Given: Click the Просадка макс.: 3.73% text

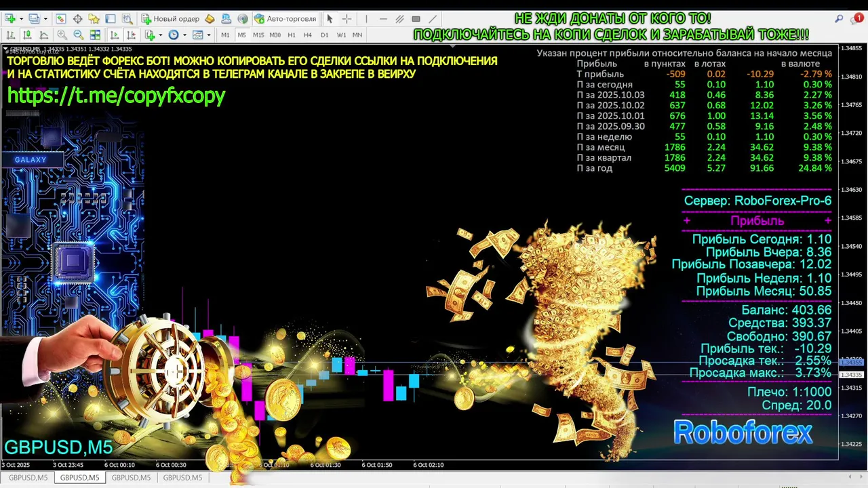Looking at the screenshot, I should (760, 373).
